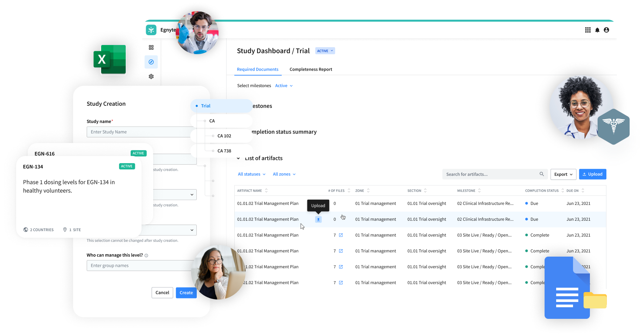Switch to the Completeness Report tab

[x=311, y=70]
